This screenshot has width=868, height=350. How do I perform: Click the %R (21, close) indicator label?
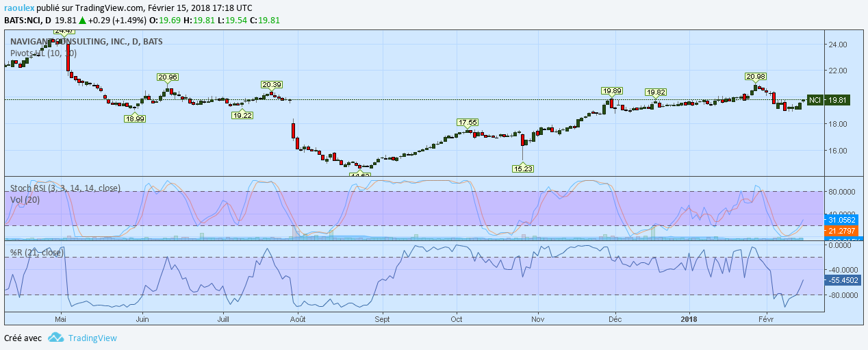point(37,253)
